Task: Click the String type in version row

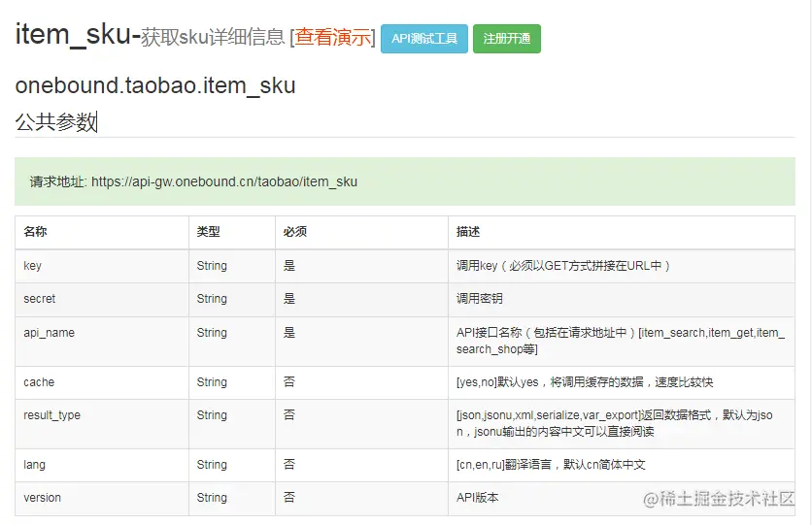Action: click(x=212, y=498)
